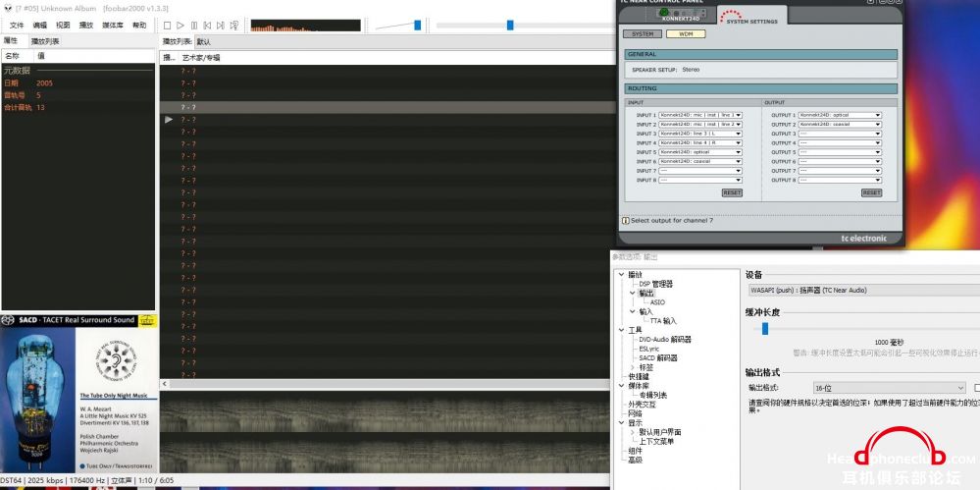Select the 默认 playlist tab
This screenshot has height=490, width=980.
point(204,42)
